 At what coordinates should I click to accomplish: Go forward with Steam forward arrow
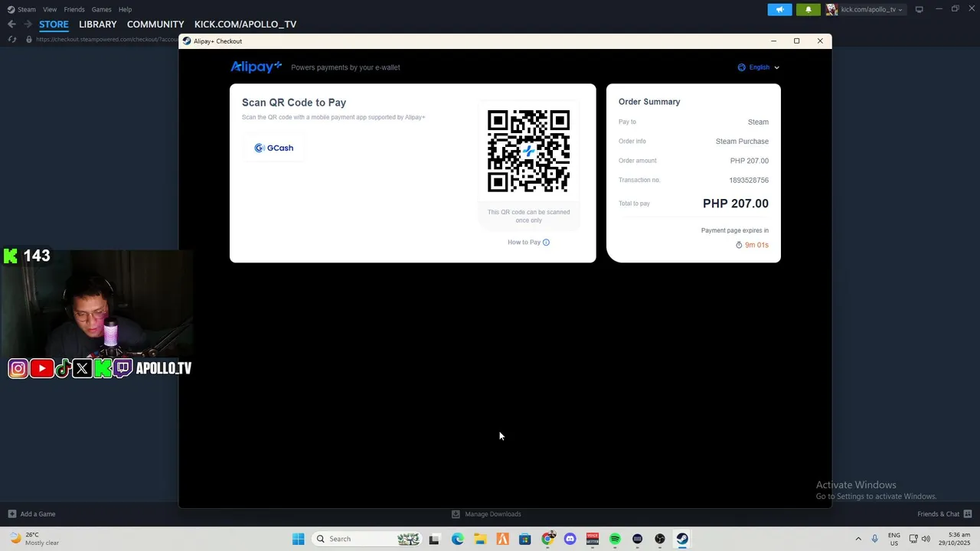pos(28,24)
